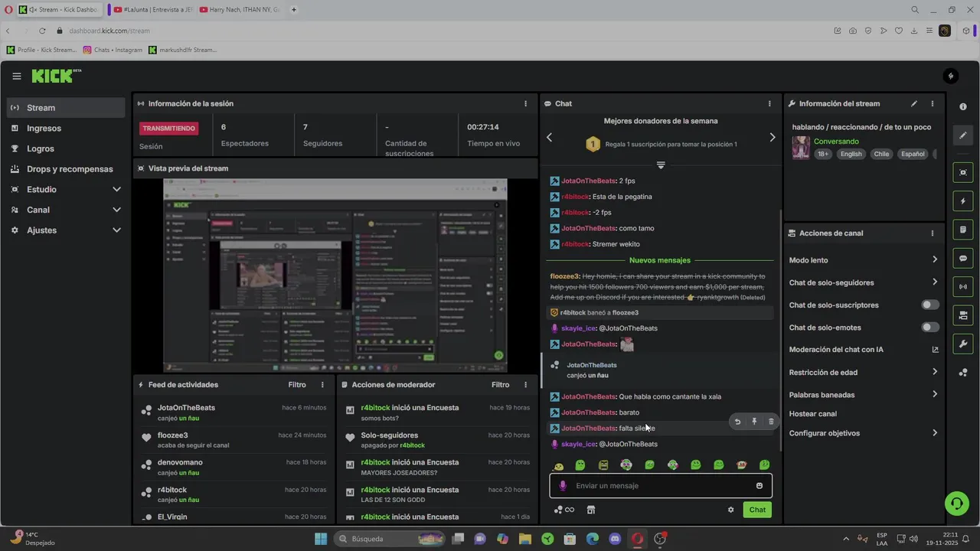Open options menu of Información de la sesión
The width and height of the screenshot is (980, 551).
[x=525, y=103]
